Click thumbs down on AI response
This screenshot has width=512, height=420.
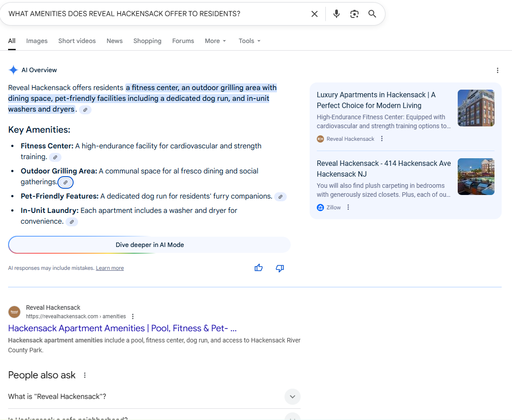coord(280,268)
